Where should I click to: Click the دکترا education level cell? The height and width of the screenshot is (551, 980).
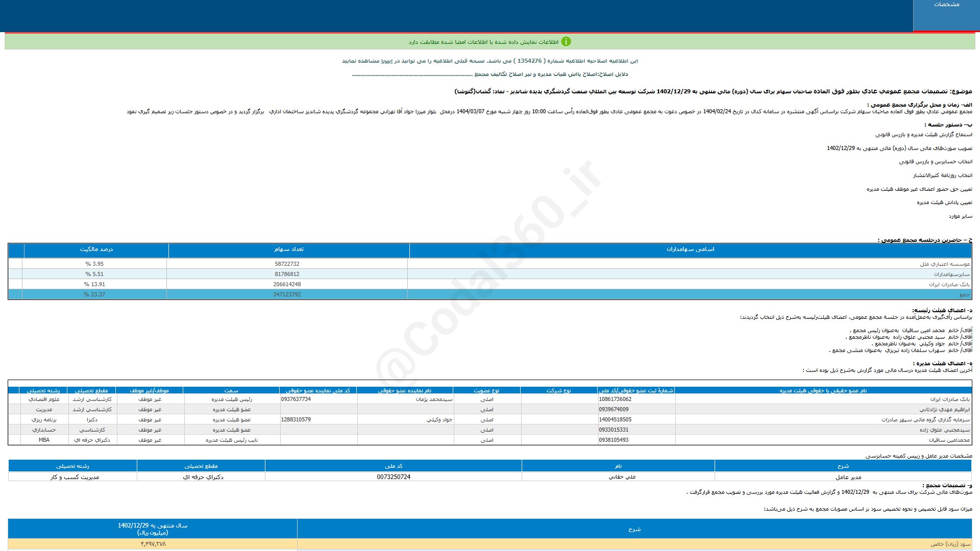click(x=92, y=420)
